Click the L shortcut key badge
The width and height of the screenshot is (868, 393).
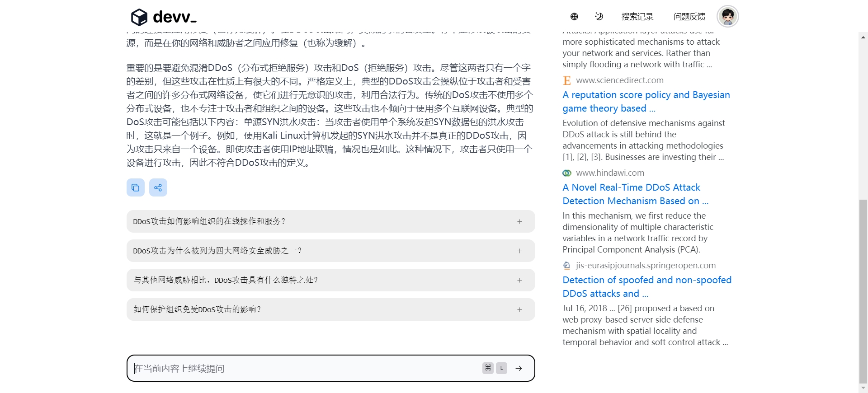(501, 368)
